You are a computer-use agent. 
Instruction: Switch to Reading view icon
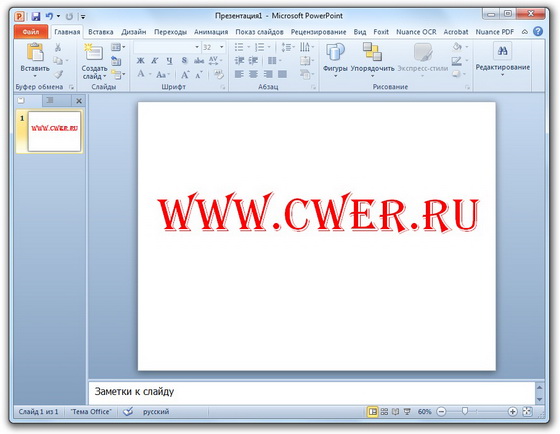[395, 411]
